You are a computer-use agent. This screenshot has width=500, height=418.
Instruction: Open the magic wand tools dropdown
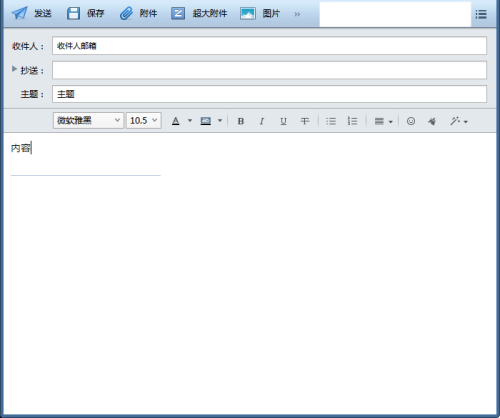coord(459,121)
